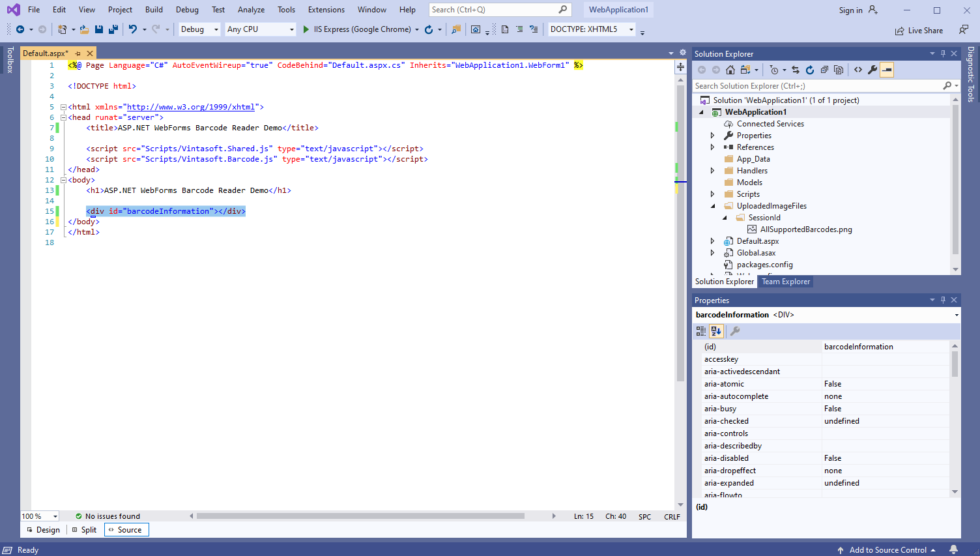980x556 pixels.
Task: Refresh the Solution Explorer tree
Action: [x=810, y=70]
